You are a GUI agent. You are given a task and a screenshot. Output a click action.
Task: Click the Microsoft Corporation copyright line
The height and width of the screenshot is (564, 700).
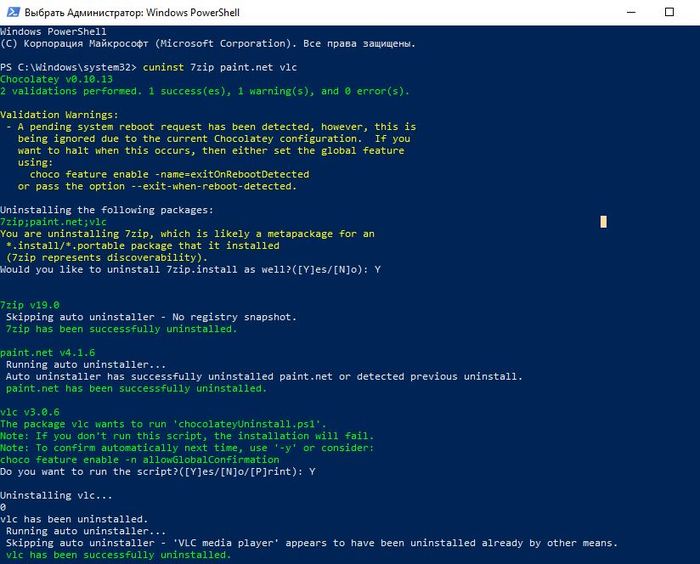pos(208,44)
